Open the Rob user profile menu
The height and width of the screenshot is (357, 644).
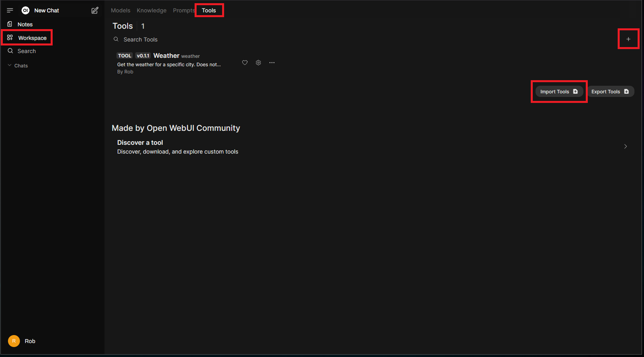(x=53, y=341)
